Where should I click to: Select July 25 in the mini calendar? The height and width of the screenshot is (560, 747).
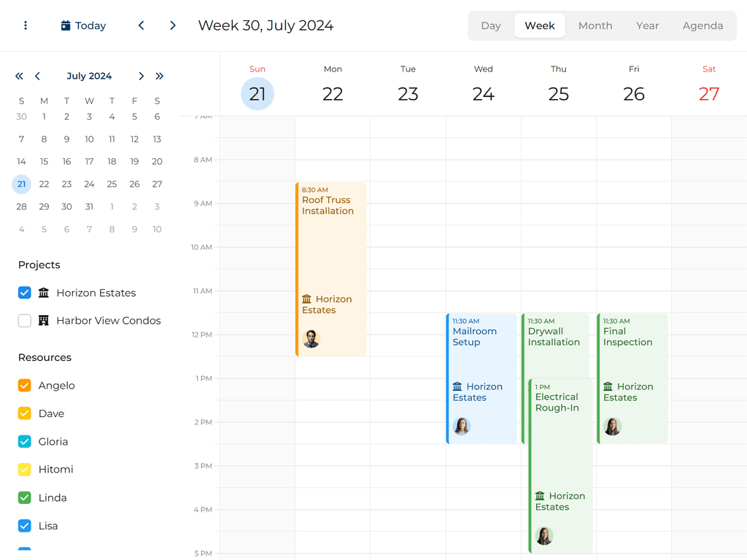[112, 184]
